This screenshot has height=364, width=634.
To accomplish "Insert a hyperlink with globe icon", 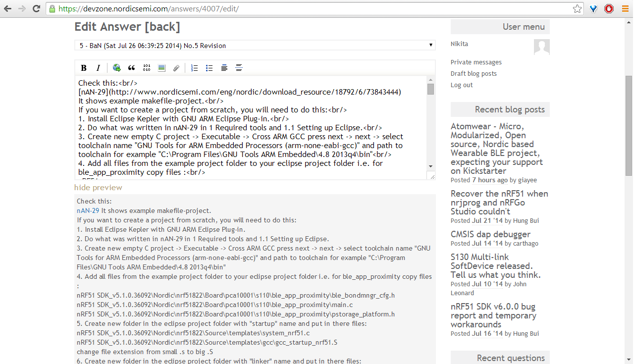I will click(x=116, y=68).
